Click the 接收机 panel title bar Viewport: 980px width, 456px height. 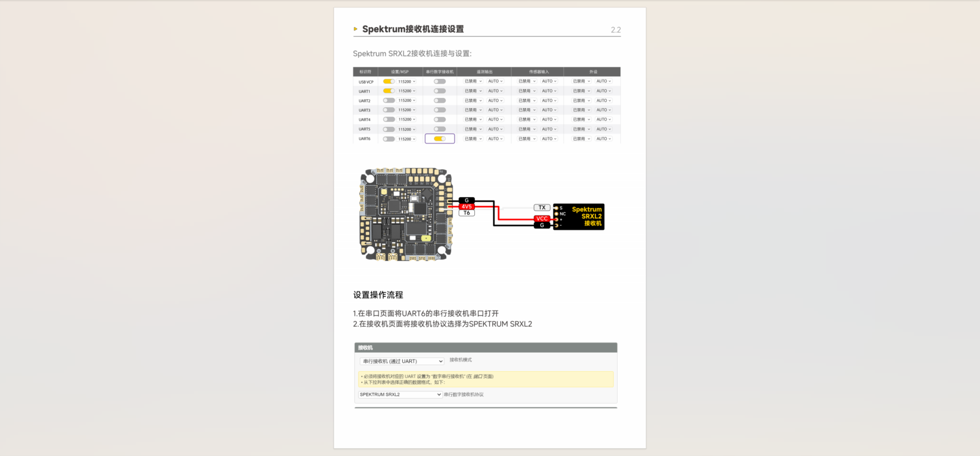click(485, 348)
